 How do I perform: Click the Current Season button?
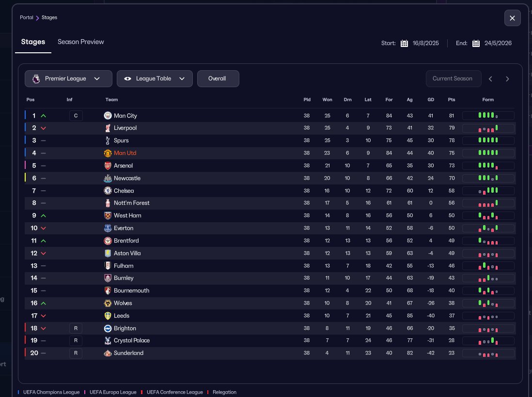pyautogui.click(x=454, y=78)
